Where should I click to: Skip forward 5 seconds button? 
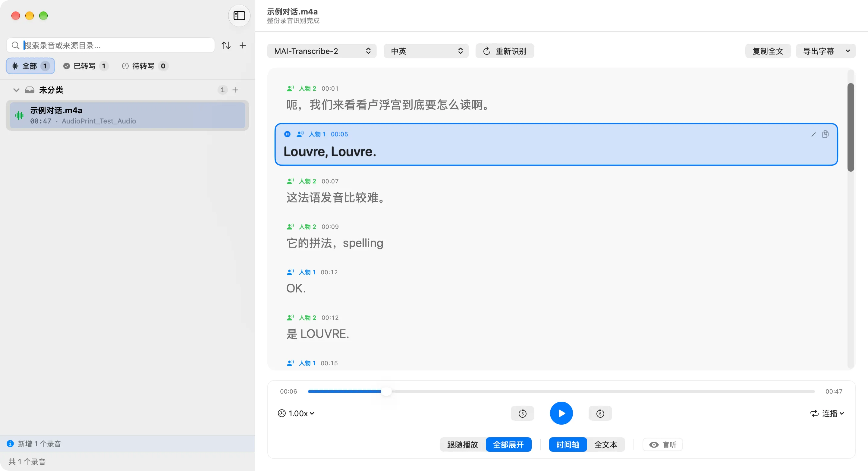[x=600, y=413]
